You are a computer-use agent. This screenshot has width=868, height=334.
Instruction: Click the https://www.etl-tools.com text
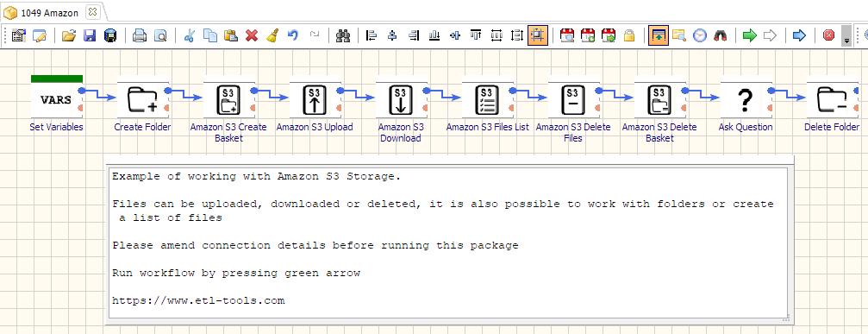199,300
